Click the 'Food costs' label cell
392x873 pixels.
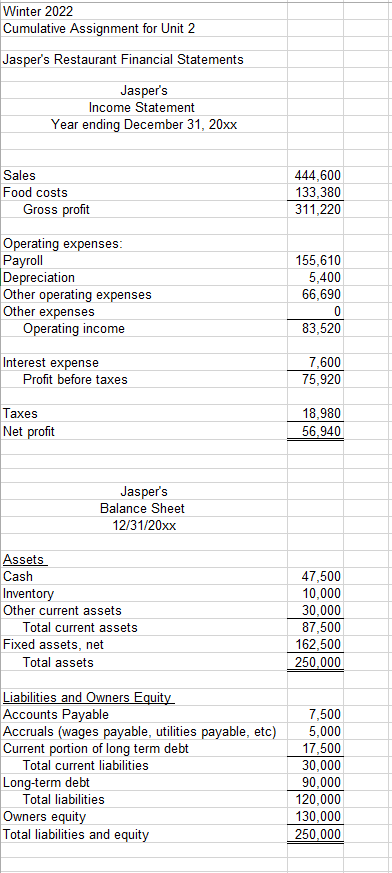pyautogui.click(x=144, y=193)
